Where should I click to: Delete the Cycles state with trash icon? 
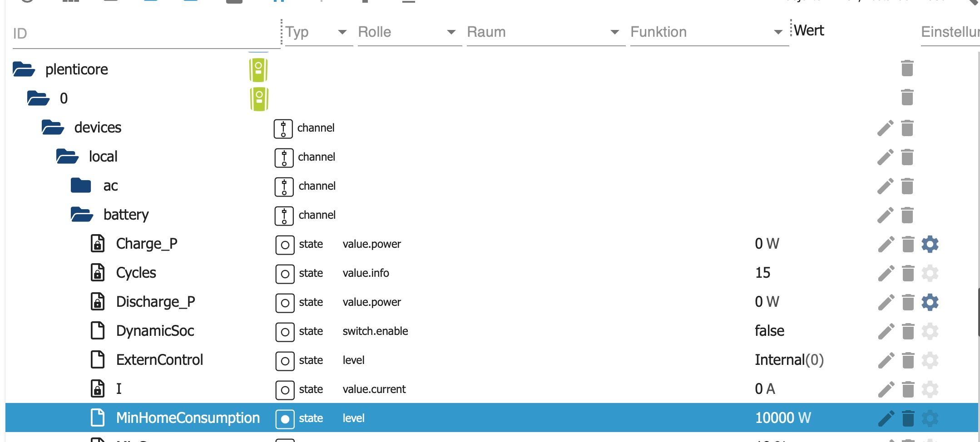click(908, 273)
